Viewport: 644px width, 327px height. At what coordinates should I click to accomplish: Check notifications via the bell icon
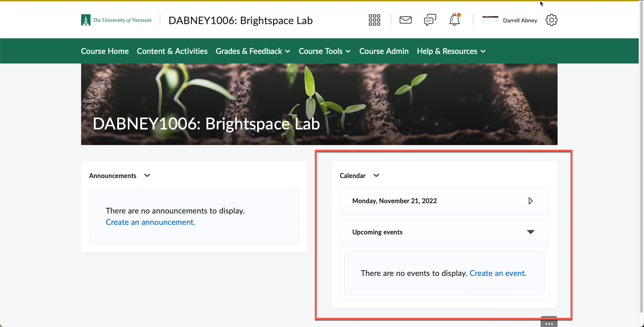coord(454,20)
